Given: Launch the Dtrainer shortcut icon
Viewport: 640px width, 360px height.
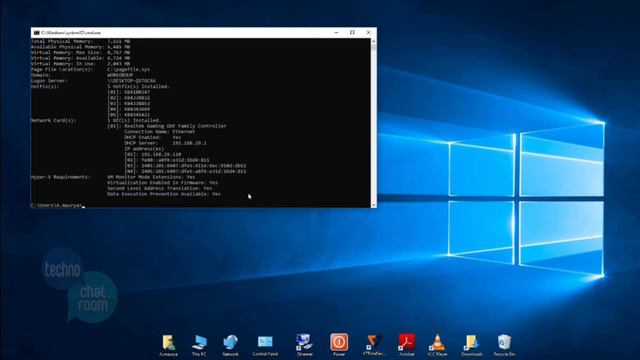Looking at the screenshot, I should (x=304, y=345).
